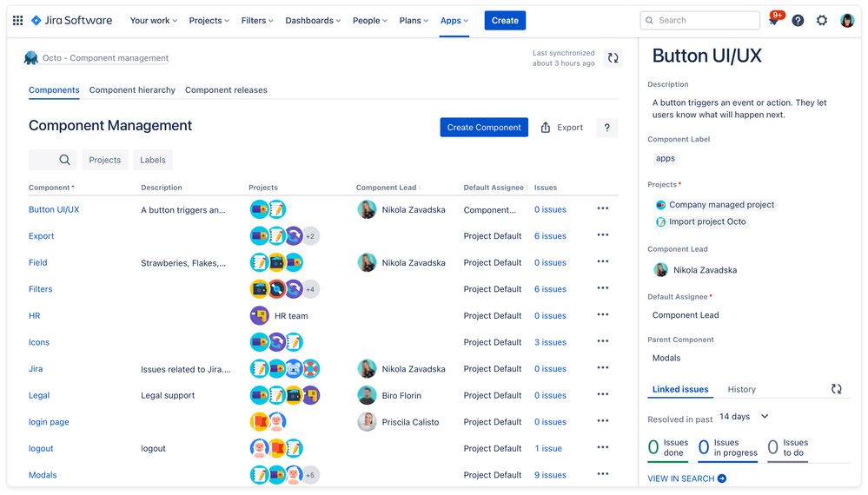Click the +4 more projects badge in Filters row
Viewport: 868px width, 495px height.
(x=310, y=289)
